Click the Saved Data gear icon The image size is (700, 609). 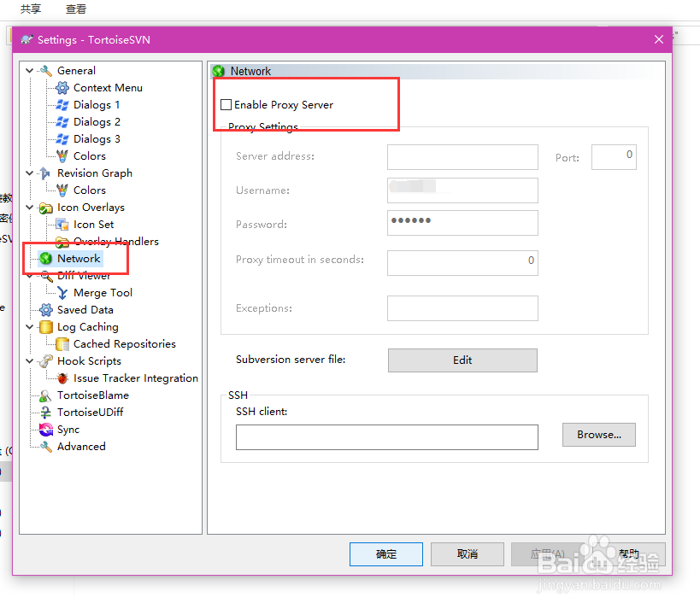(x=46, y=310)
